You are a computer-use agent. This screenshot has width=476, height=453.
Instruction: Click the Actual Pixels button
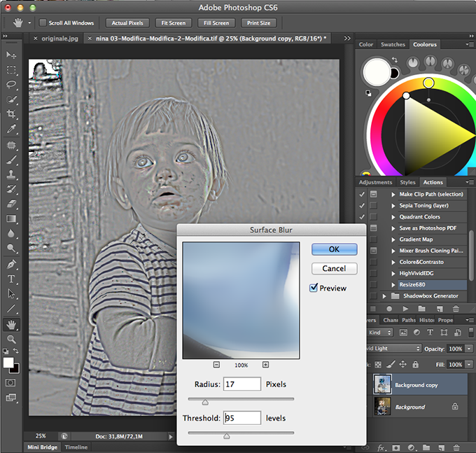pyautogui.click(x=127, y=23)
